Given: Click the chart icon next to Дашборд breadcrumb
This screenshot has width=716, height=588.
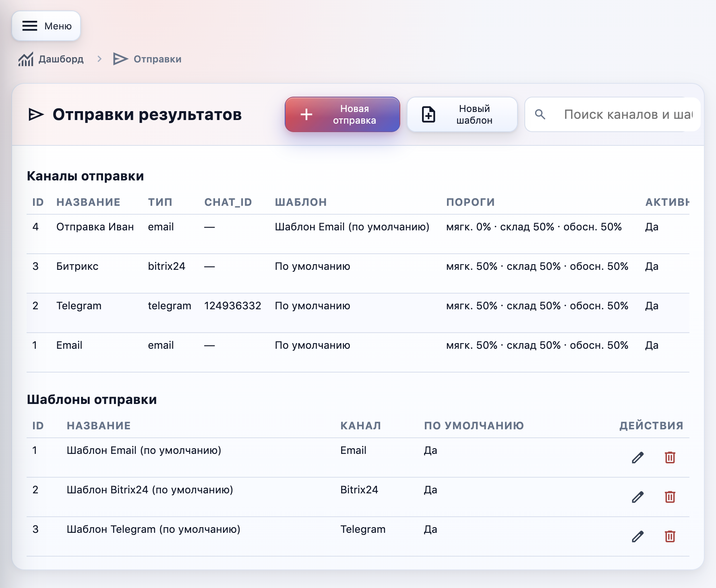Looking at the screenshot, I should pyautogui.click(x=26, y=59).
